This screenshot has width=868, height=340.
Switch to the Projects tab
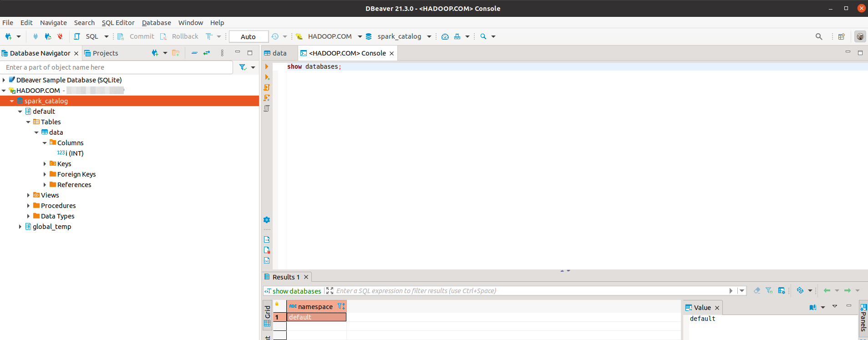(x=101, y=53)
